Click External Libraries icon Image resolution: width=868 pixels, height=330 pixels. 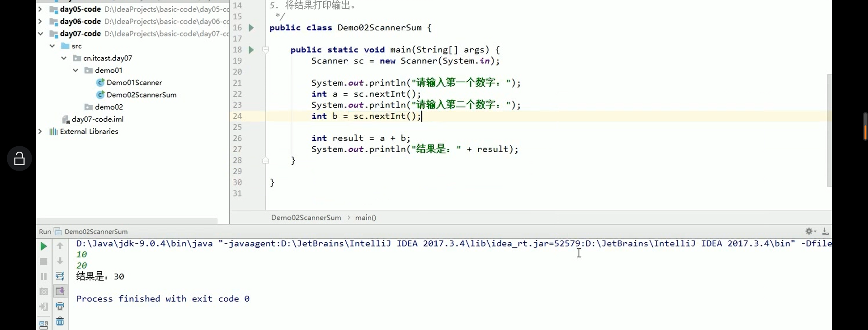(53, 131)
